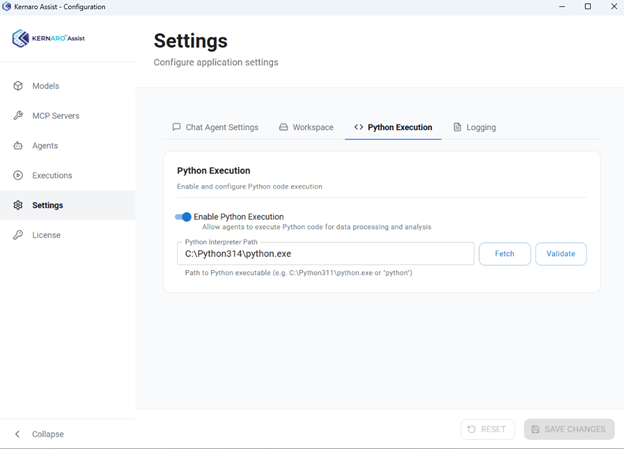Click the Agents robot icon

click(18, 146)
